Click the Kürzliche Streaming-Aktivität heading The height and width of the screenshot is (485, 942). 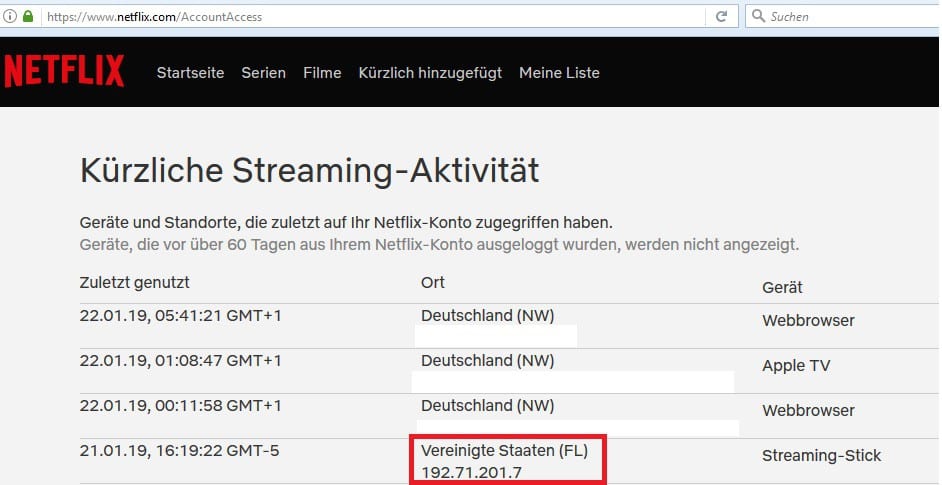point(309,171)
